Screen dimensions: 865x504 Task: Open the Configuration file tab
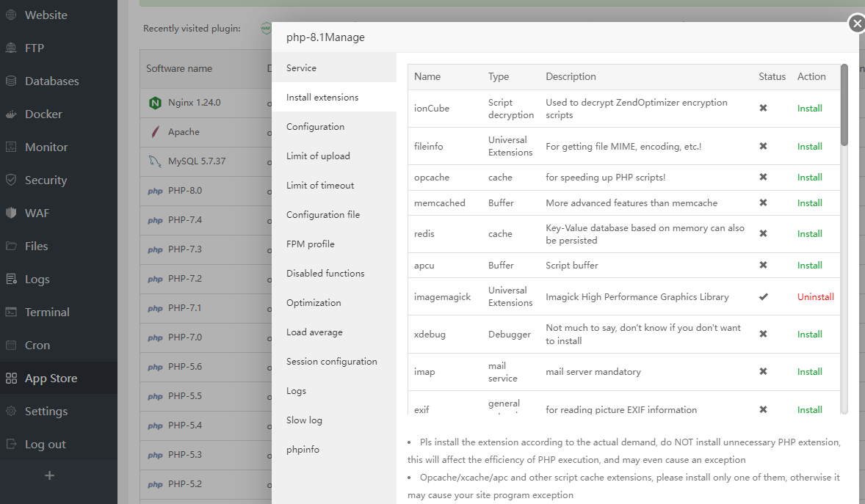pyautogui.click(x=323, y=215)
